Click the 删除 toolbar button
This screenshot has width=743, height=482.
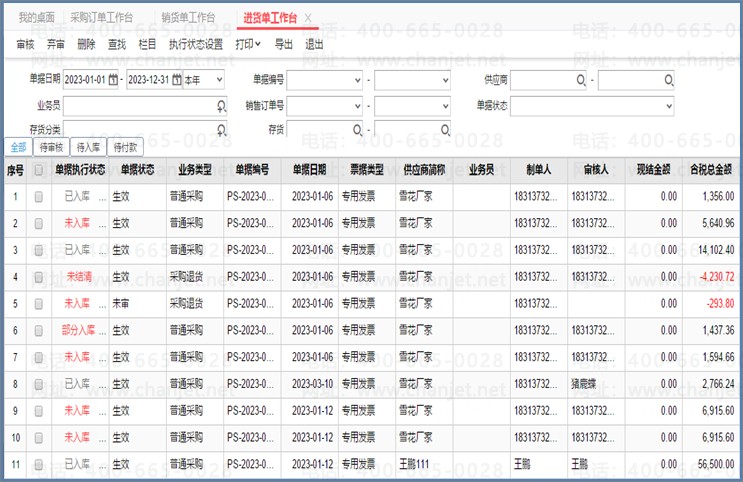[x=86, y=45]
